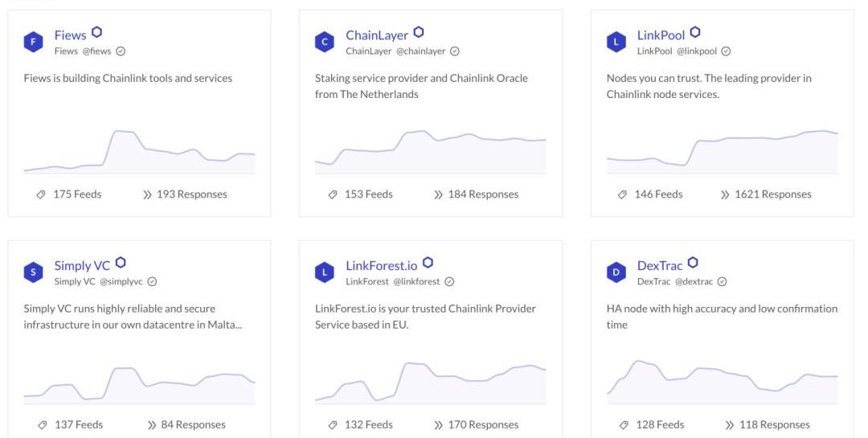Click the Simply VC hexagon avatar icon
This screenshot has height=438, width=868.
[33, 272]
